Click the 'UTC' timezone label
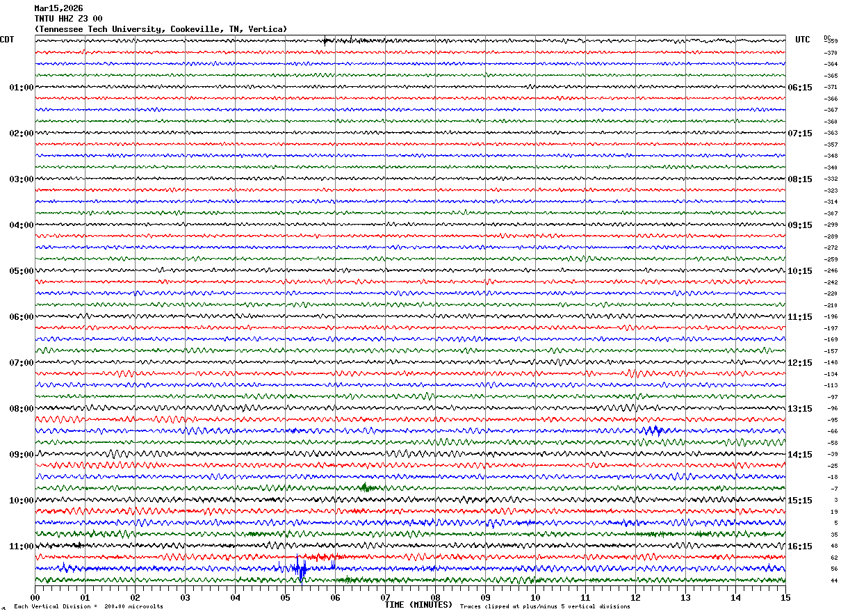Viewport: 841px width, 616px height. (x=803, y=40)
